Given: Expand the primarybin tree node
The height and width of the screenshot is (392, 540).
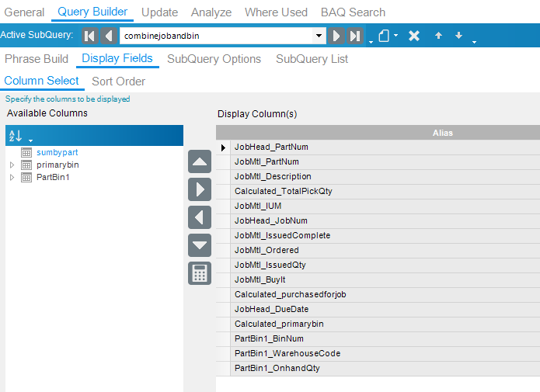Looking at the screenshot, I should [x=12, y=165].
